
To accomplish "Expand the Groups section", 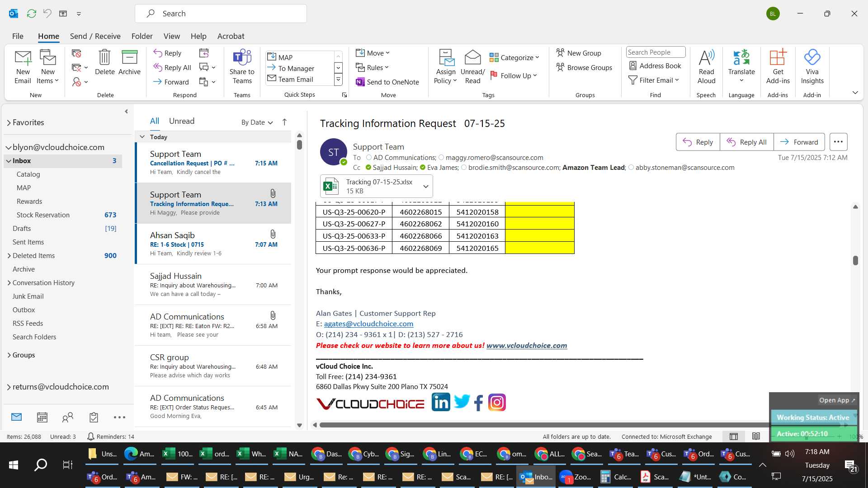I will pyautogui.click(x=9, y=355).
